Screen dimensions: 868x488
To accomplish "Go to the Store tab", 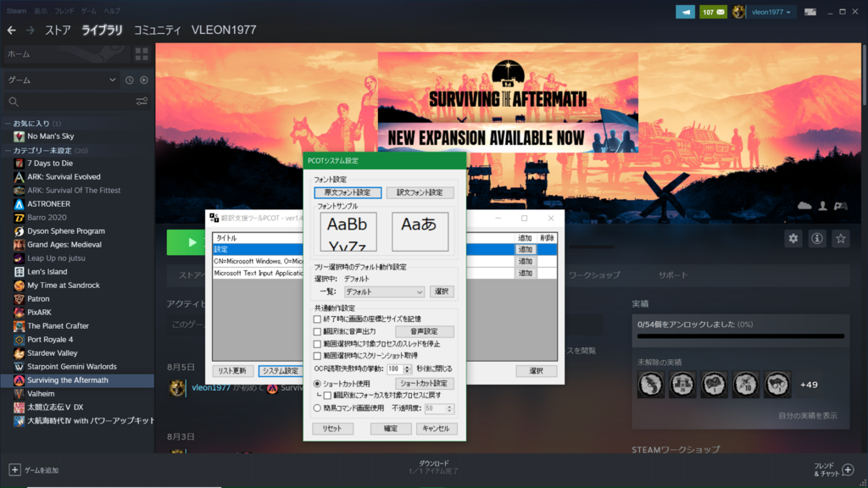I will click(58, 30).
